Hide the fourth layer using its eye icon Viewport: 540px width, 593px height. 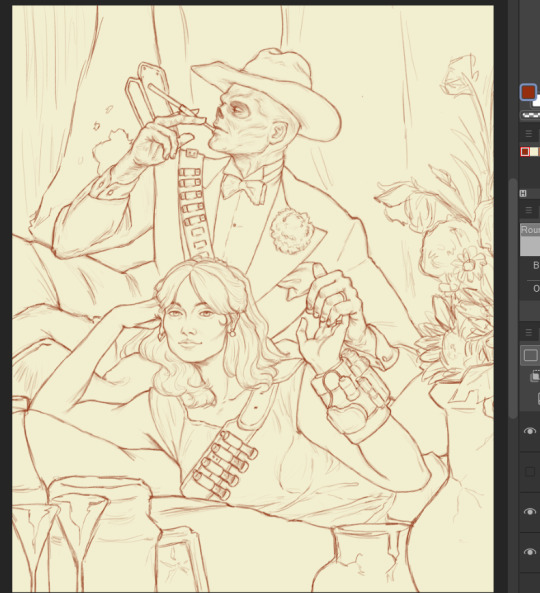pos(530,552)
